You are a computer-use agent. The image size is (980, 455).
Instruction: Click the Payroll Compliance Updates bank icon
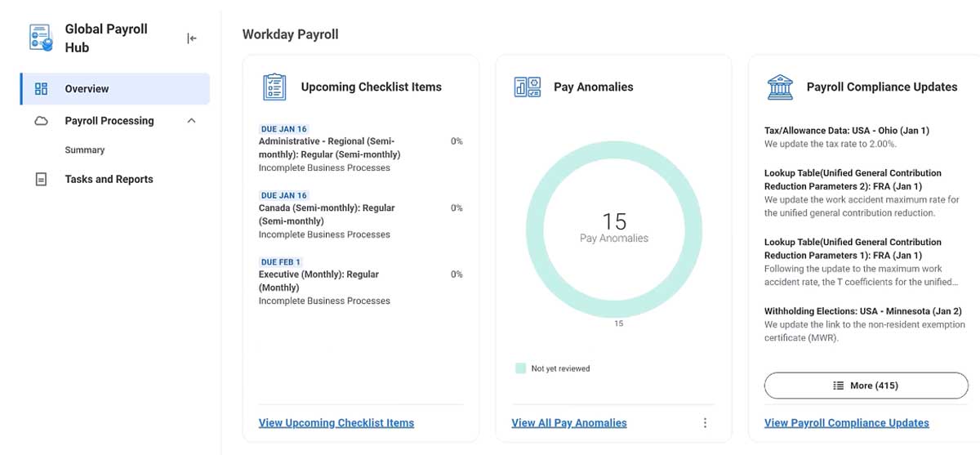pyautogui.click(x=780, y=87)
